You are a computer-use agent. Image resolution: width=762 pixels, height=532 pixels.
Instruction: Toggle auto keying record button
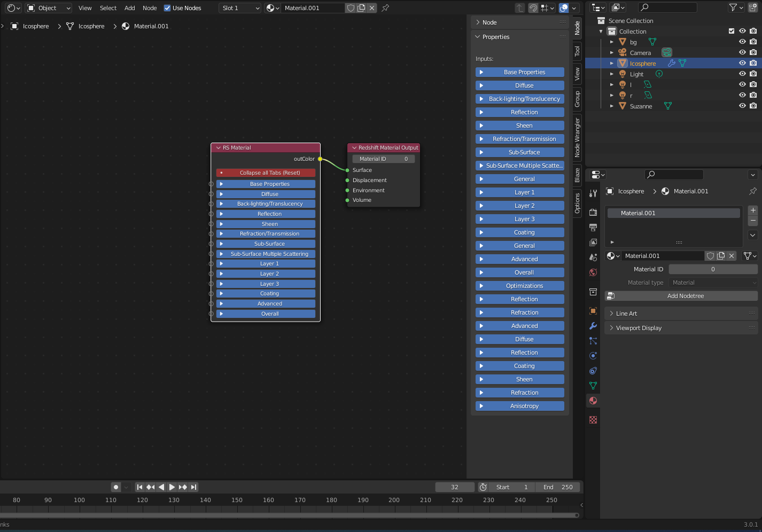pos(116,487)
